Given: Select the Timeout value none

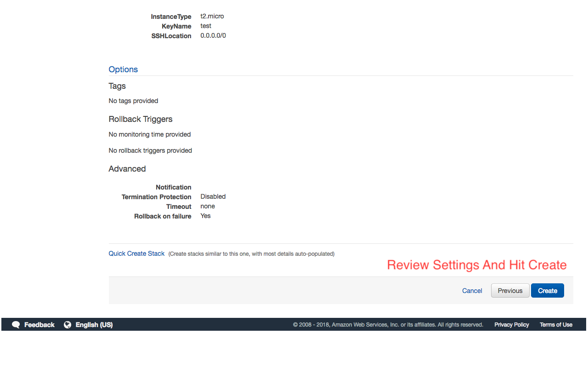Looking at the screenshot, I should [208, 206].
